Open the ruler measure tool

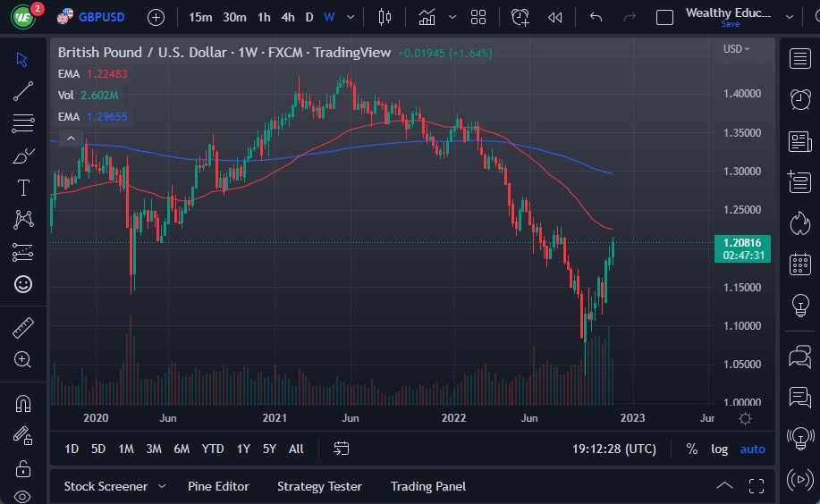pos(23,328)
